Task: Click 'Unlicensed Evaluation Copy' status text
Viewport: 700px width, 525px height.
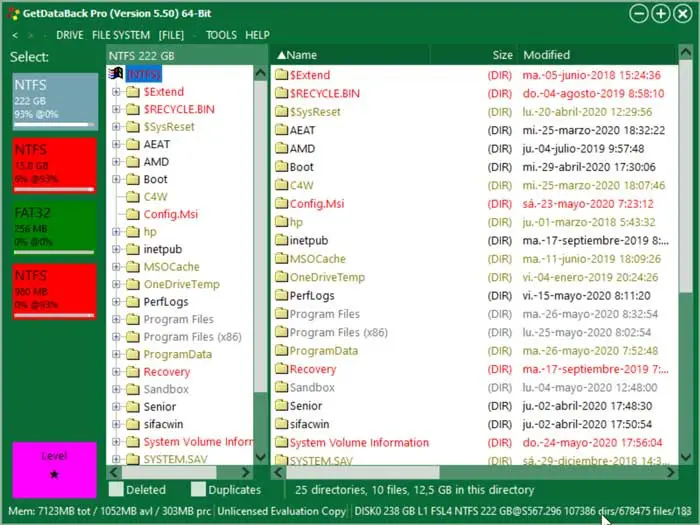Action: click(x=282, y=511)
